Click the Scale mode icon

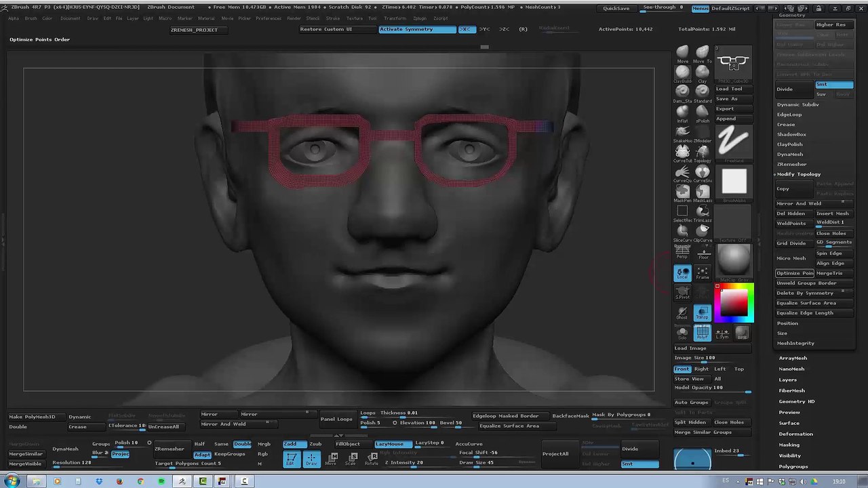(x=352, y=459)
